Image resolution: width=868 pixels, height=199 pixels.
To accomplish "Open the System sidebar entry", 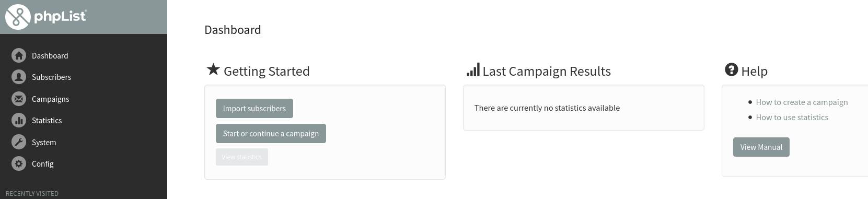I will pos(44,142).
